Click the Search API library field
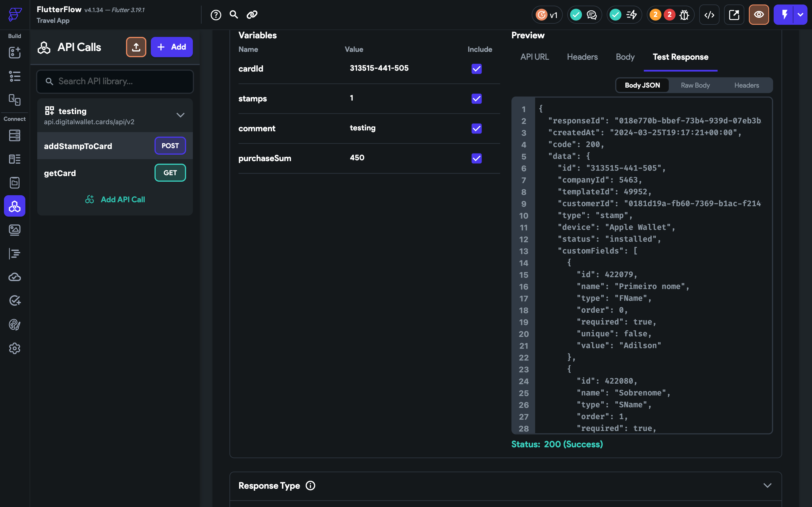The height and width of the screenshot is (507, 812). tap(115, 81)
